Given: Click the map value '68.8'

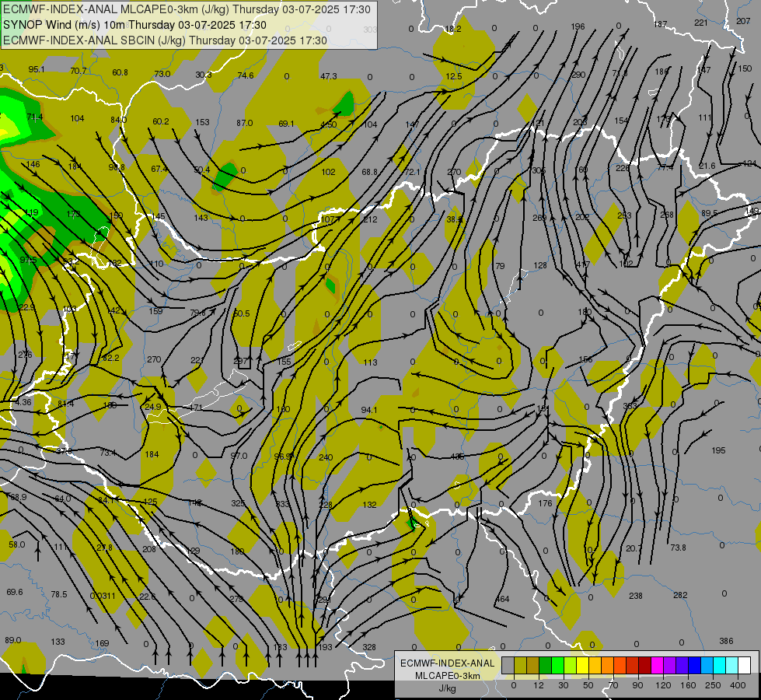Looking at the screenshot, I should click(x=369, y=172).
